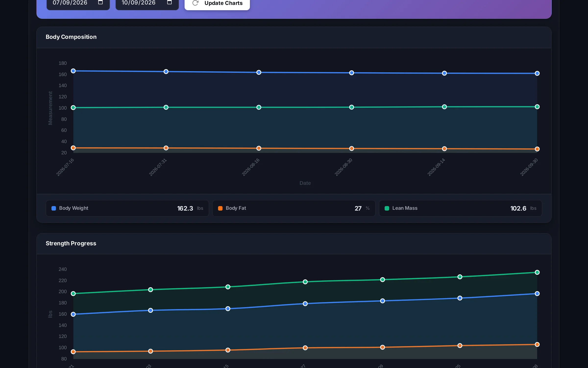Click the 2026-08-30 axis date label

point(343,167)
